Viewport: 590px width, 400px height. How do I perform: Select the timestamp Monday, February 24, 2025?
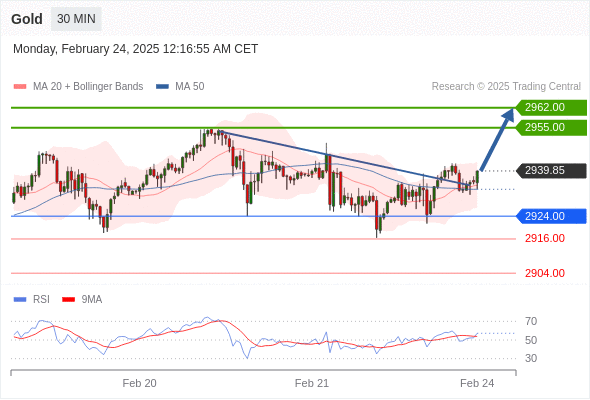tap(135, 49)
